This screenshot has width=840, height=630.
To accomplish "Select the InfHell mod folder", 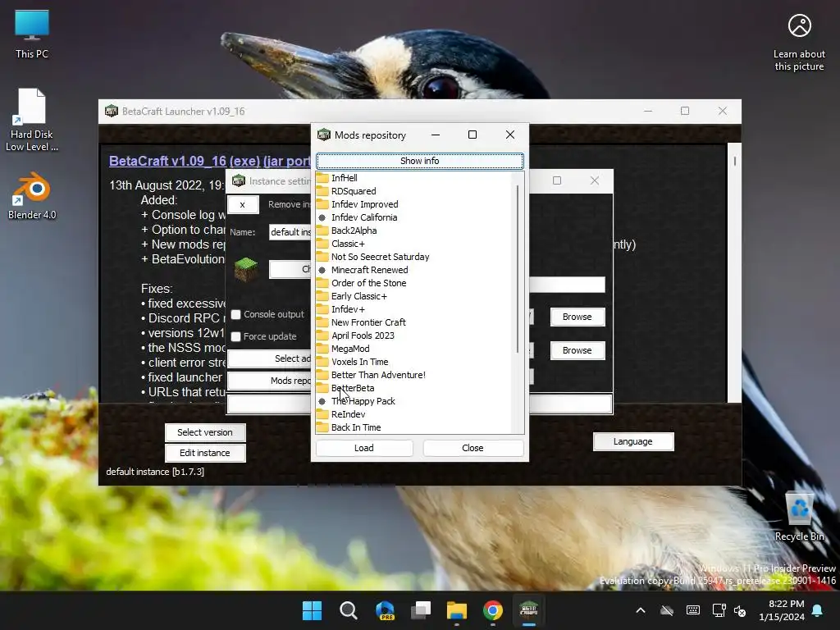I will click(x=344, y=178).
